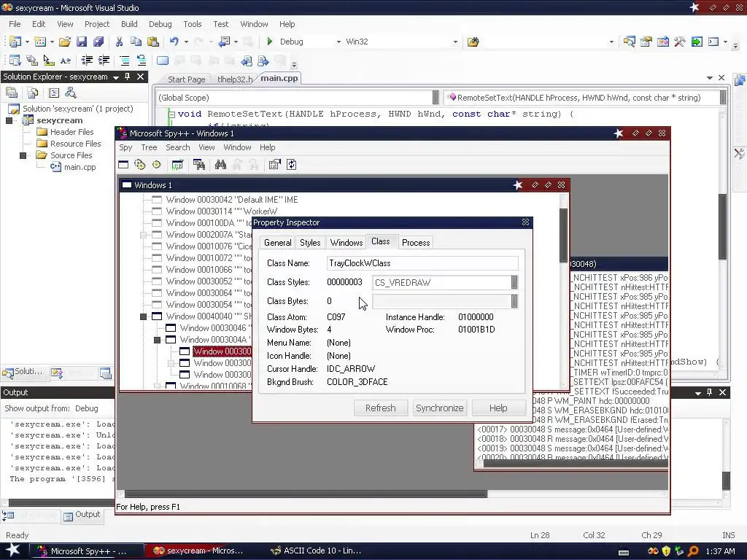Close the Property Inspector dialog
Viewport: 747px width, 560px height.
(525, 222)
